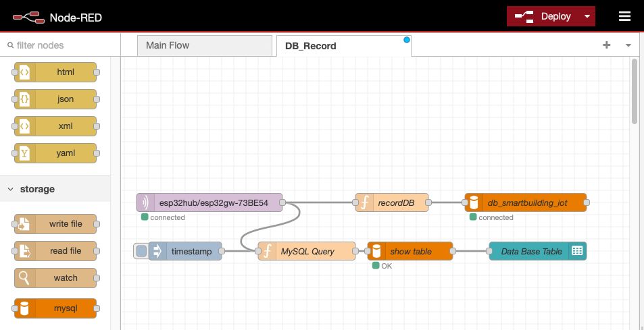Click the Node-RED logo icon

pyautogui.click(x=28, y=18)
